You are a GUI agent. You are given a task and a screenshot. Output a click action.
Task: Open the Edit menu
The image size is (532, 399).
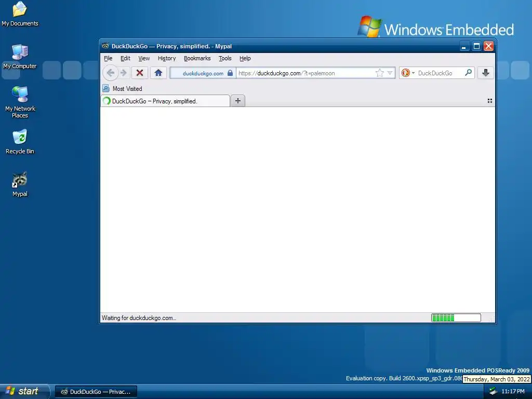click(x=125, y=58)
